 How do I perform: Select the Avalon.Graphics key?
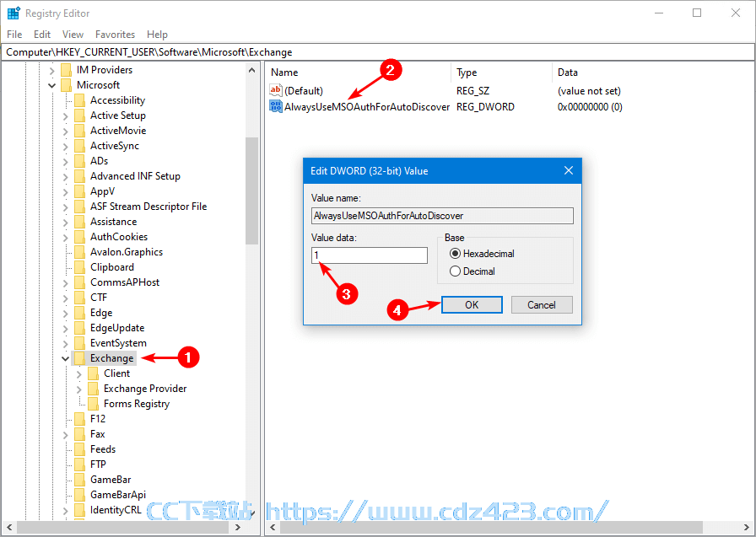click(x=127, y=252)
